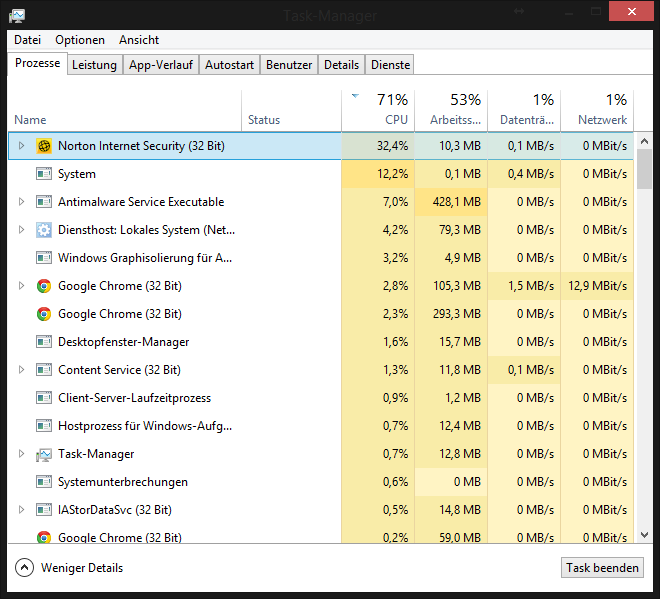Open the Datei menu
The height and width of the screenshot is (599, 660).
[x=27, y=40]
